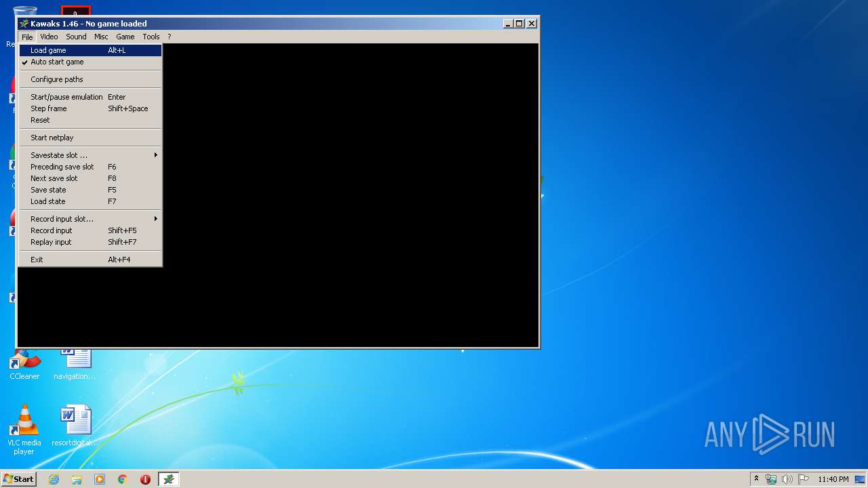
Task: Open the Video menu
Action: 49,37
